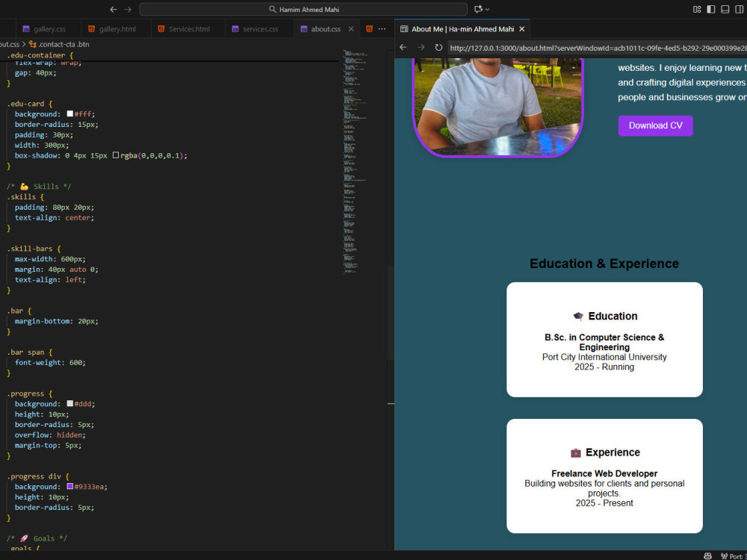
Task: Click the font-weight: 600 declaration
Action: tap(50, 362)
